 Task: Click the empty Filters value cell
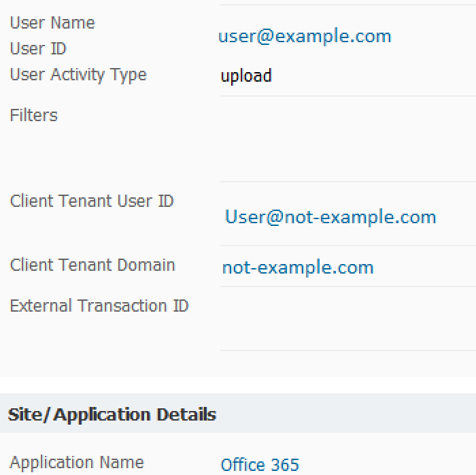coord(347,138)
